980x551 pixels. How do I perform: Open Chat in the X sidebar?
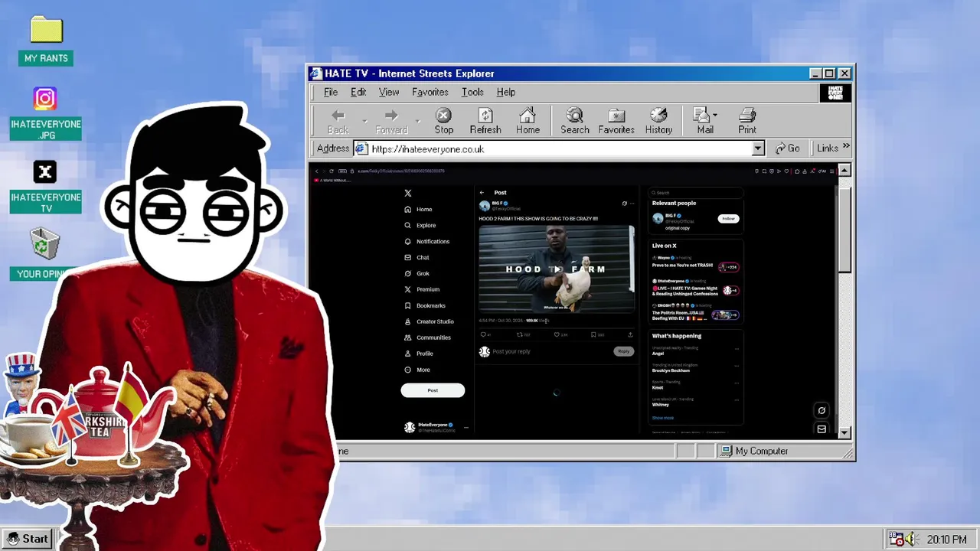416,257
